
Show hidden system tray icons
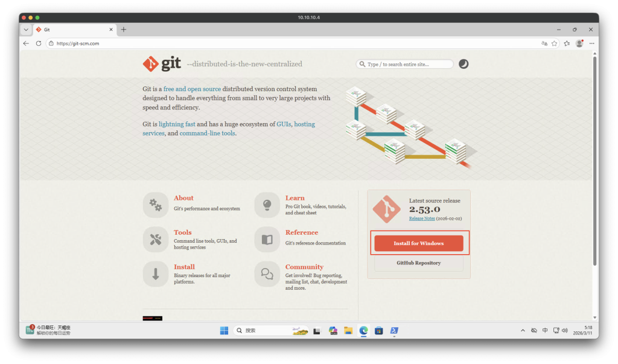point(523,331)
